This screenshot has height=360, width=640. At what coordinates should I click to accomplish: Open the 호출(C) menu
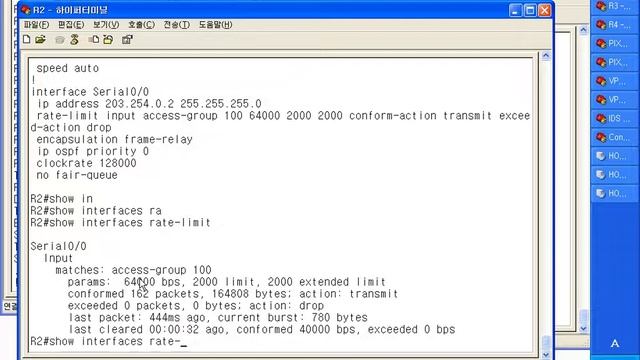coord(141,25)
